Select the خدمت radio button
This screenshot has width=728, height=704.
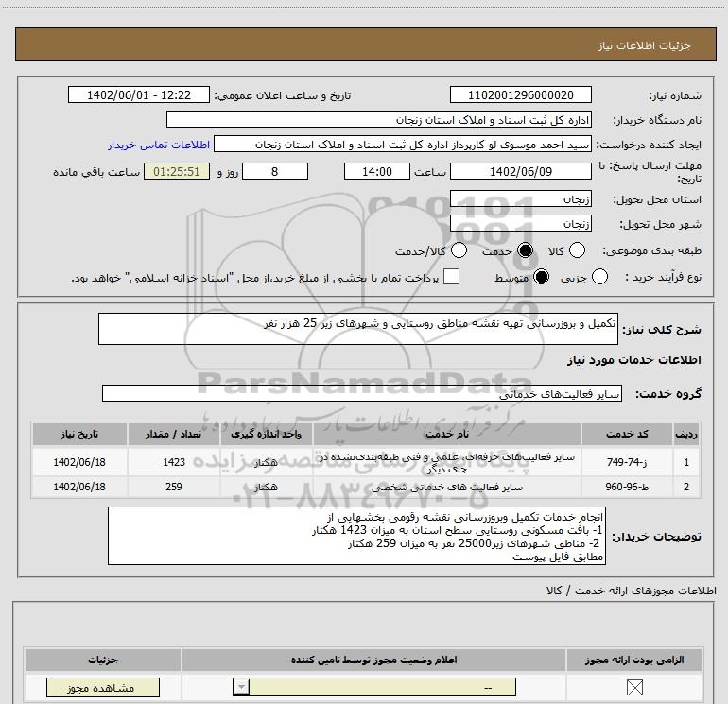tap(526, 250)
